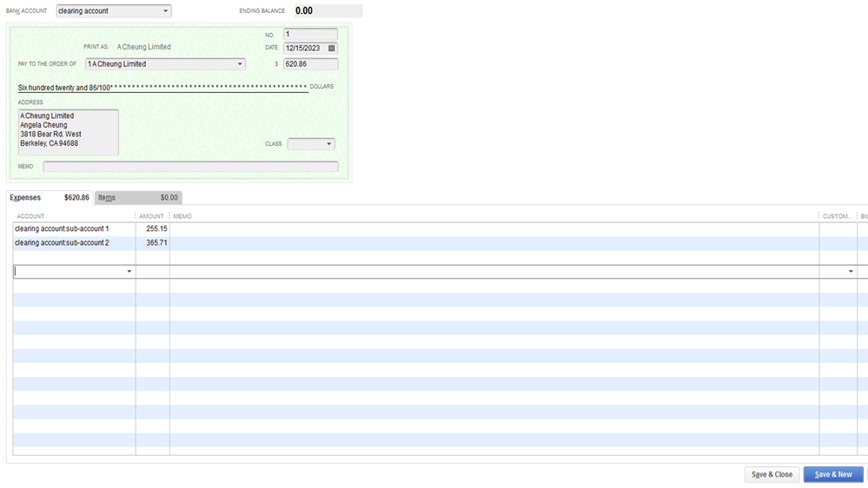Click the Print As name A Cheung Limited

(143, 47)
